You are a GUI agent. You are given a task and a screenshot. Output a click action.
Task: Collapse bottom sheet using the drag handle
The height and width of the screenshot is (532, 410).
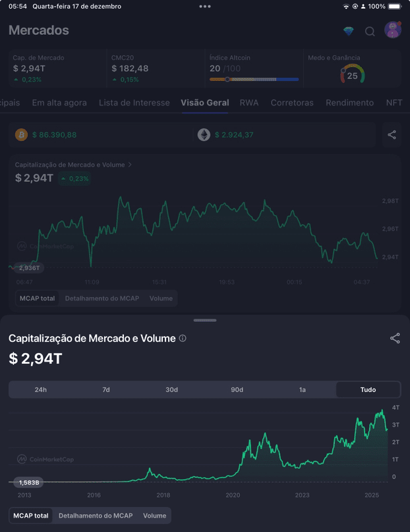click(205, 320)
